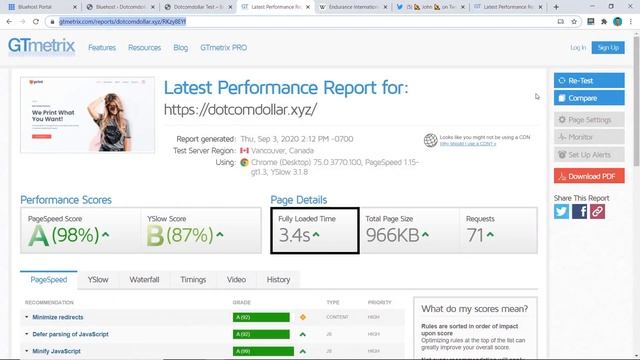Click the CDN help link

pyautogui.click(x=468, y=144)
